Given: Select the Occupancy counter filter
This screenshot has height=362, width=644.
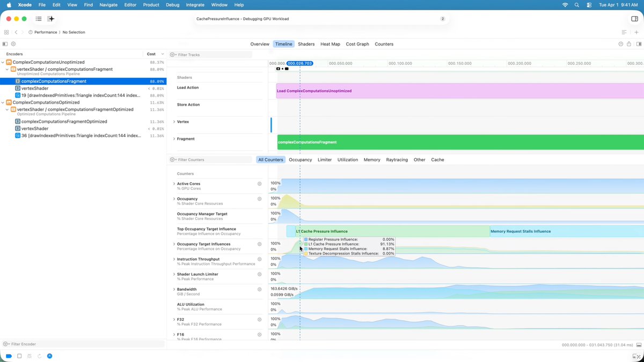Looking at the screenshot, I should (x=301, y=160).
